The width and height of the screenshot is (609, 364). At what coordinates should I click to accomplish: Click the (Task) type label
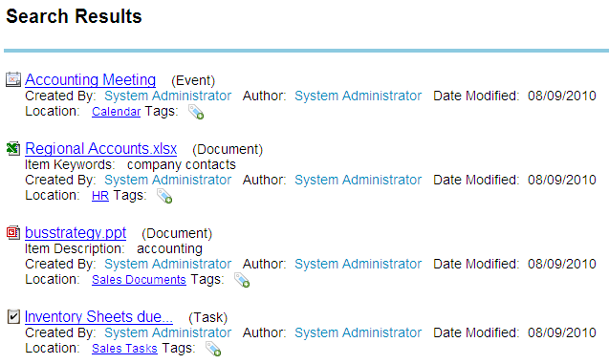click(x=207, y=318)
